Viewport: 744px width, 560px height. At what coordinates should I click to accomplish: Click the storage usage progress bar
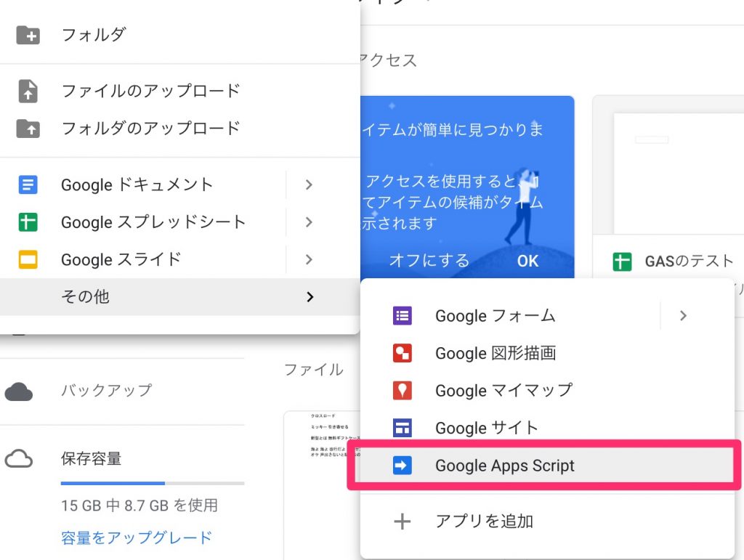pyautogui.click(x=153, y=483)
